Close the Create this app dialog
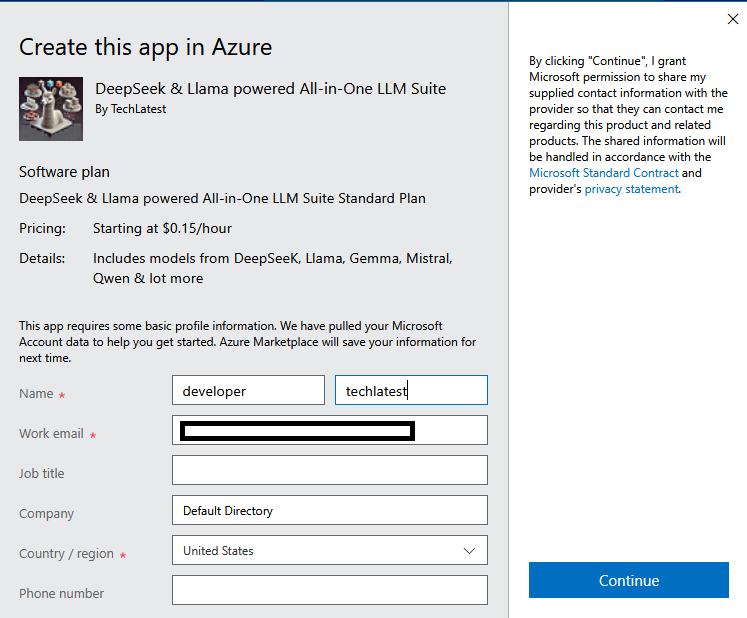This screenshot has height=618, width=747. [x=733, y=19]
